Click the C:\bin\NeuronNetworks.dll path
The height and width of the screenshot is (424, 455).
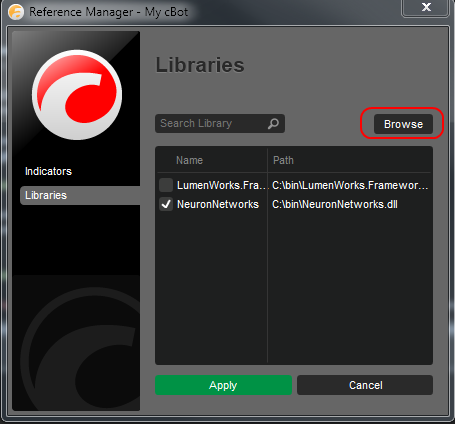point(335,204)
